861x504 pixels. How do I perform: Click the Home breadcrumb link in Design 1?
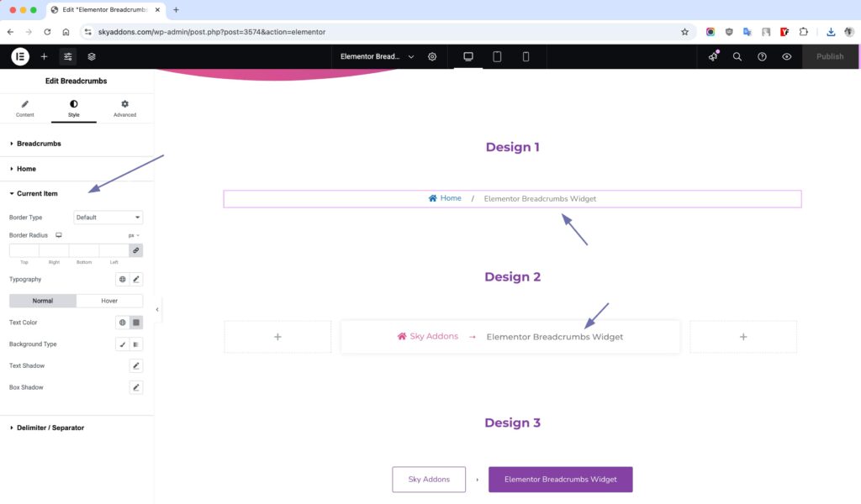click(x=445, y=198)
